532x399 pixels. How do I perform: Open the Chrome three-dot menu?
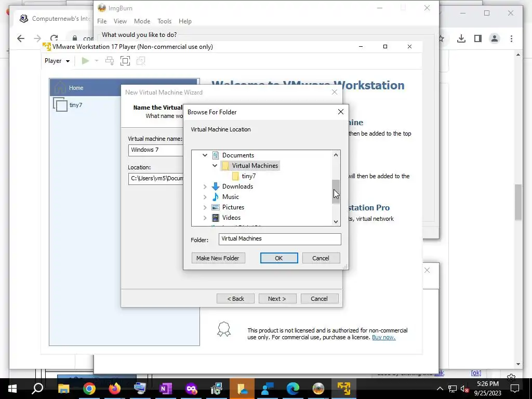[x=511, y=38]
